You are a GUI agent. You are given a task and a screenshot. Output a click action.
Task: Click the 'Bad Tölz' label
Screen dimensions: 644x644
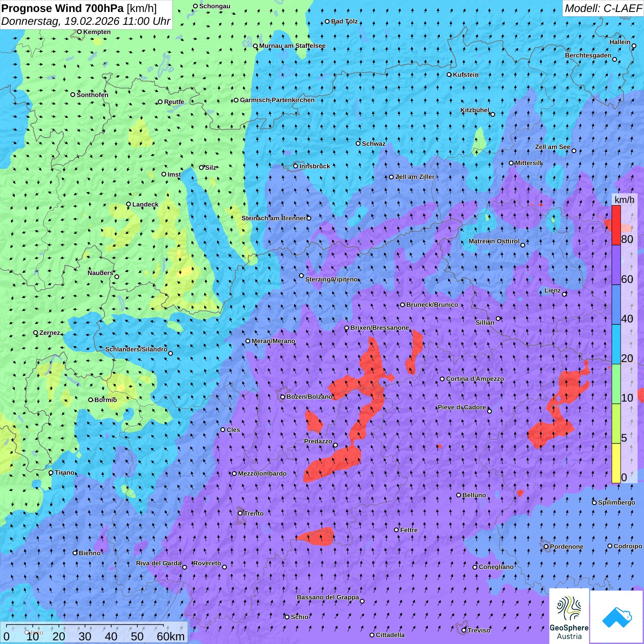point(345,21)
